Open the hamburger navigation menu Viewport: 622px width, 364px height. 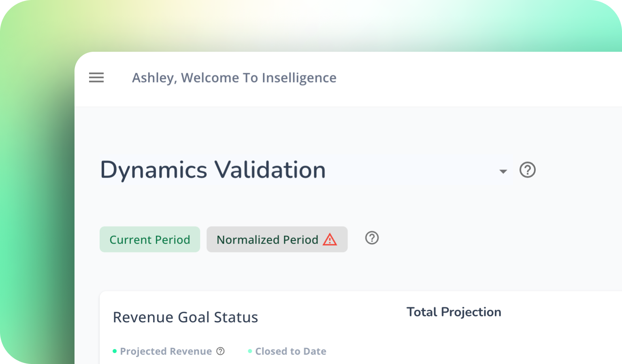pyautogui.click(x=96, y=78)
